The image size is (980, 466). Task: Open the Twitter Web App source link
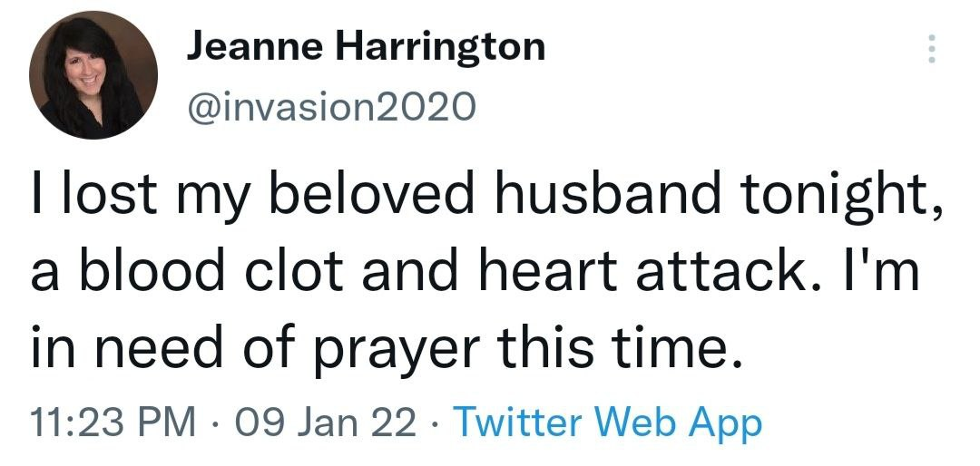coord(605,421)
